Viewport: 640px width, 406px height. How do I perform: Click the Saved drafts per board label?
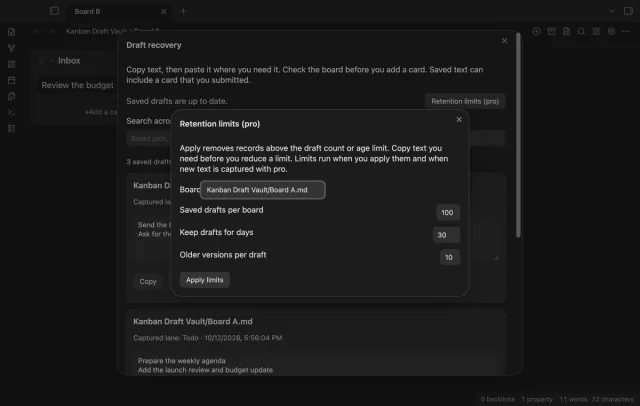point(221,210)
